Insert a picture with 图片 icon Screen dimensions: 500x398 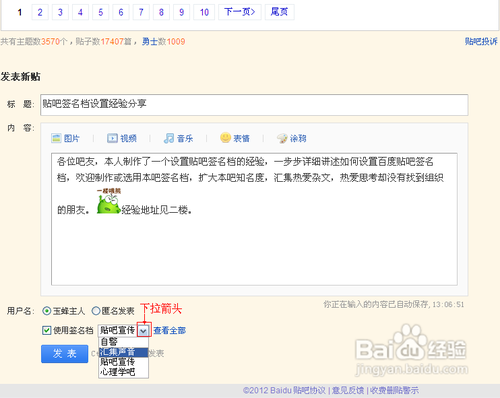(65, 138)
